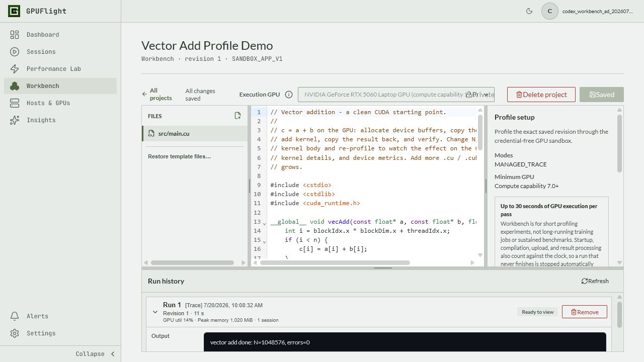Open Hosts & GPUs page
The image size is (644, 362).
60,103
